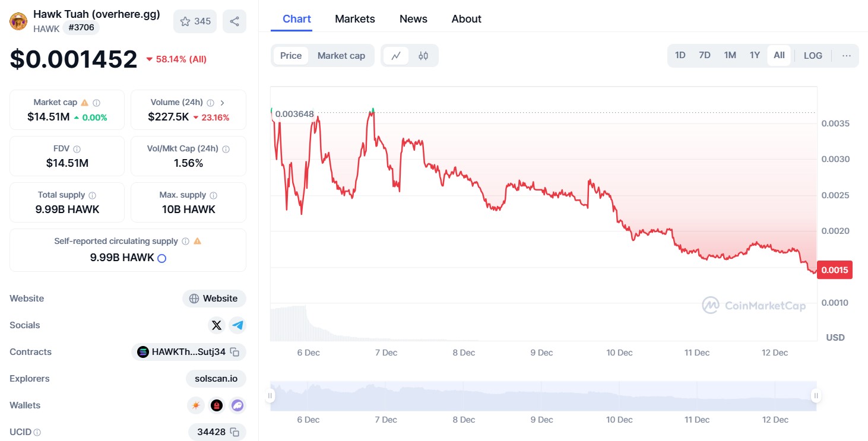Click the HAWKTh...Sutj34 contract address
This screenshot has height=441, width=868.
[189, 352]
